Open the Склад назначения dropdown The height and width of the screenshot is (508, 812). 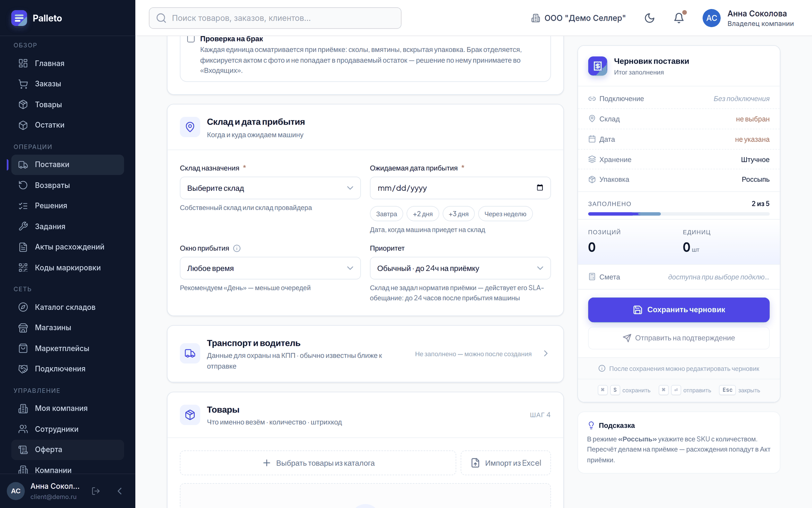tap(270, 188)
